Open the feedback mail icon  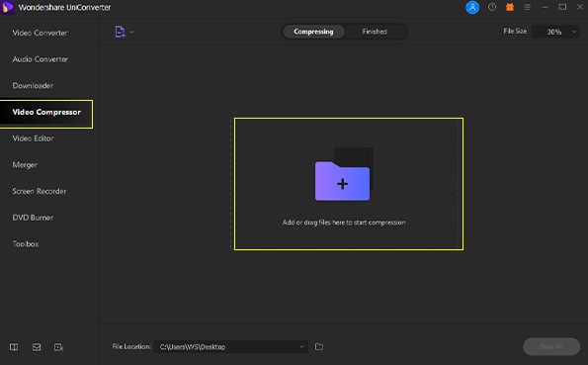pyautogui.click(x=37, y=347)
